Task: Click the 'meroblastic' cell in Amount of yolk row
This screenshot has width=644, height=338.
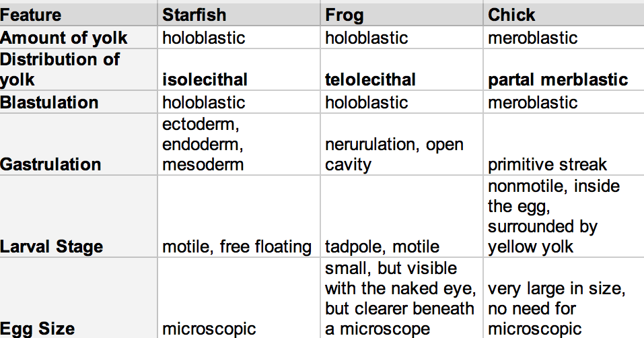Action: tap(532, 38)
